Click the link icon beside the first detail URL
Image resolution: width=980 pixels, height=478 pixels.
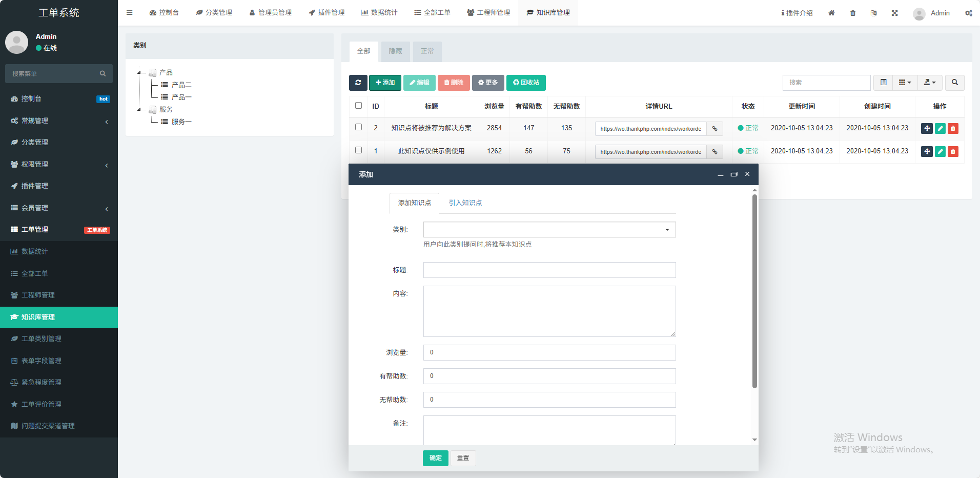pos(714,129)
